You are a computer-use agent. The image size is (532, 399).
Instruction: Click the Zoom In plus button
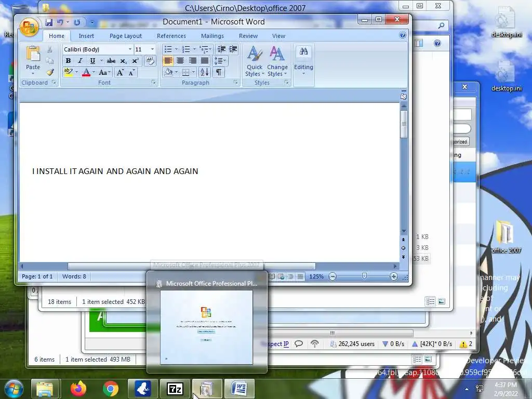pyautogui.click(x=394, y=276)
